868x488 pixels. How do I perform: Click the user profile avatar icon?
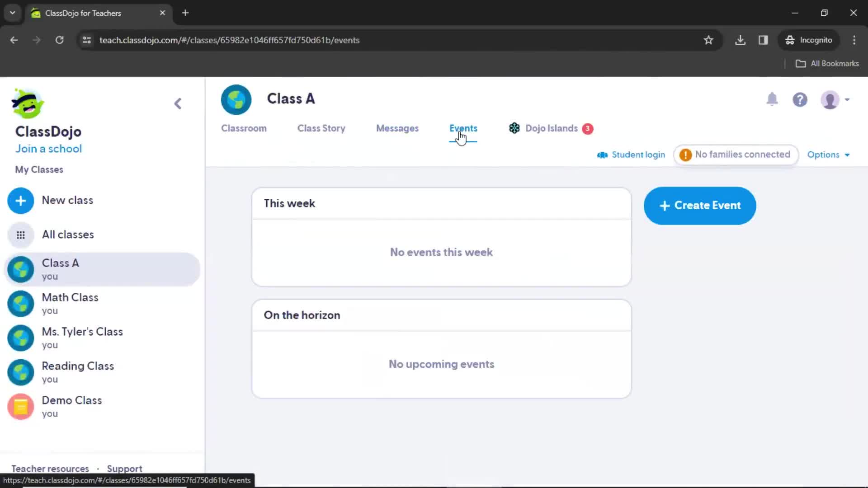(830, 99)
